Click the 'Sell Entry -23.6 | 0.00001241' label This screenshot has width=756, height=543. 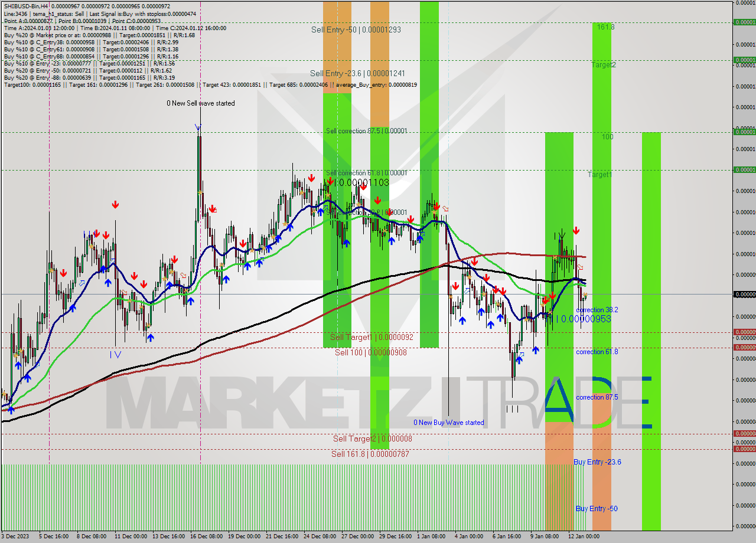tap(357, 74)
